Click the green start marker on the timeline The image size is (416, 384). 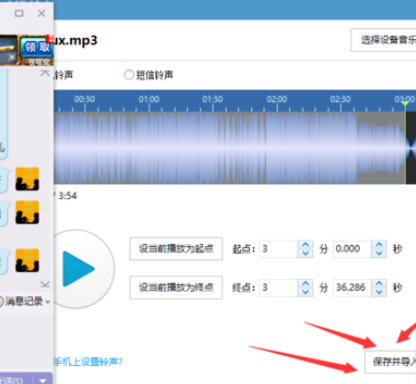405,104
